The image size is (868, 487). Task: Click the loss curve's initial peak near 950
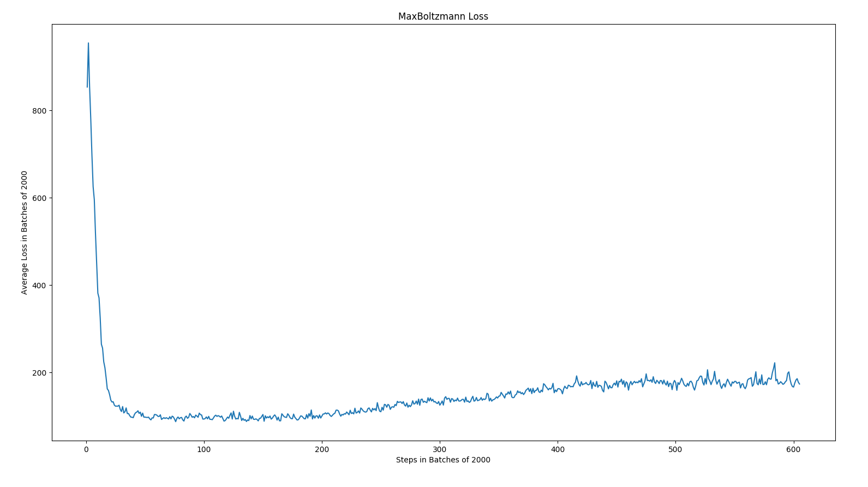88,44
